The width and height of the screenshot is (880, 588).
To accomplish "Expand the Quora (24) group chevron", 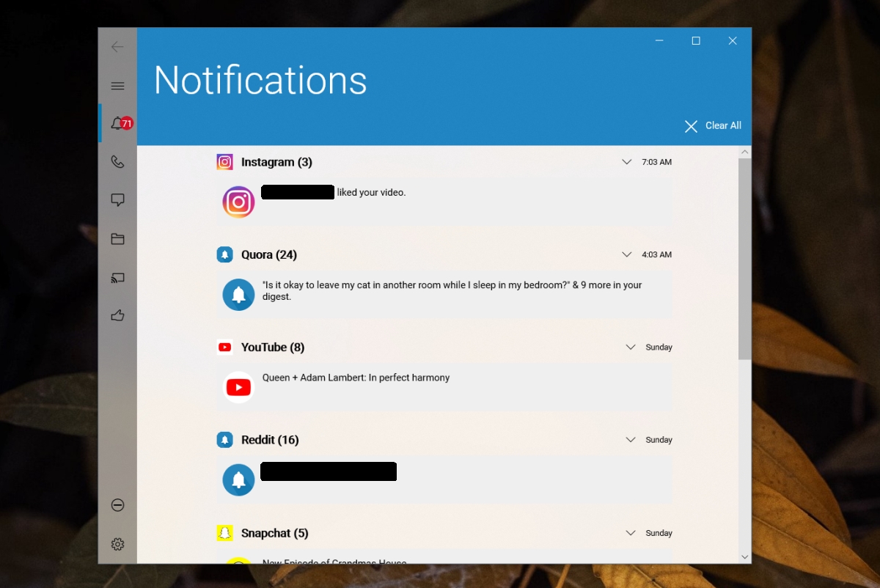I will pyautogui.click(x=626, y=254).
